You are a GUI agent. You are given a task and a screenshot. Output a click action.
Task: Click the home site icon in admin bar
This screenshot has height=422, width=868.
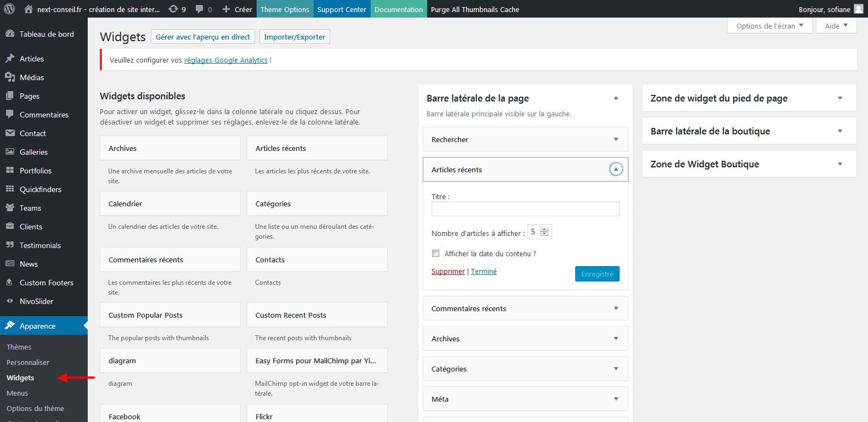click(29, 9)
